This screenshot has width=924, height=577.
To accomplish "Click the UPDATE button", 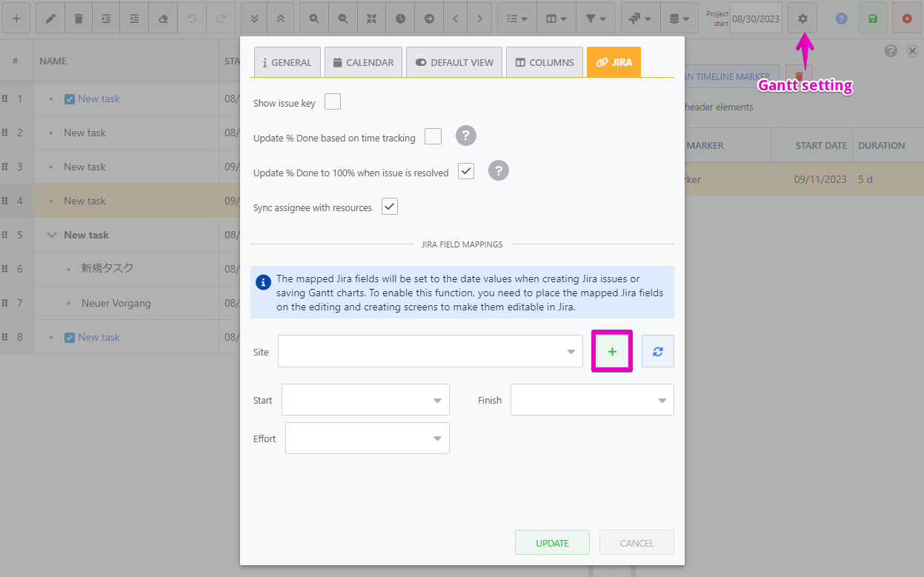I will point(552,542).
